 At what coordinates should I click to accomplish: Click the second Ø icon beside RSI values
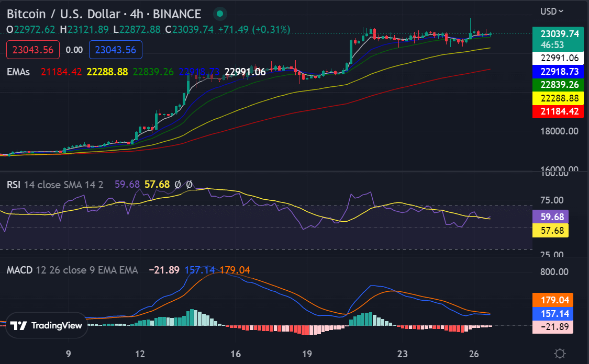point(188,184)
